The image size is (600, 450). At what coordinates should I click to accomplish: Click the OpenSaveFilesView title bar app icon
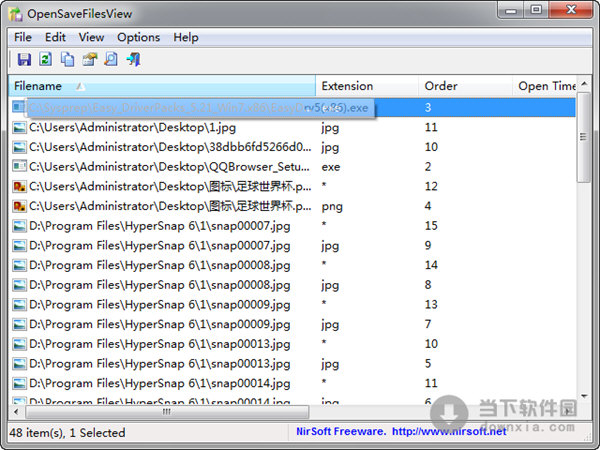coord(16,14)
